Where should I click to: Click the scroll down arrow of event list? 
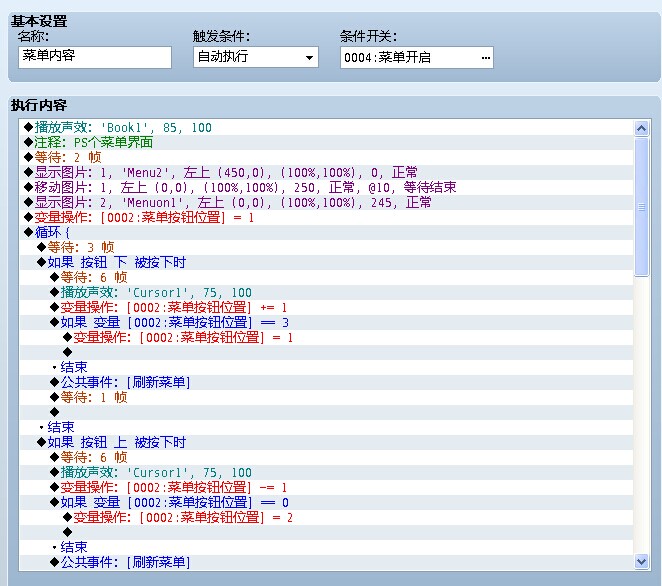pyautogui.click(x=641, y=561)
